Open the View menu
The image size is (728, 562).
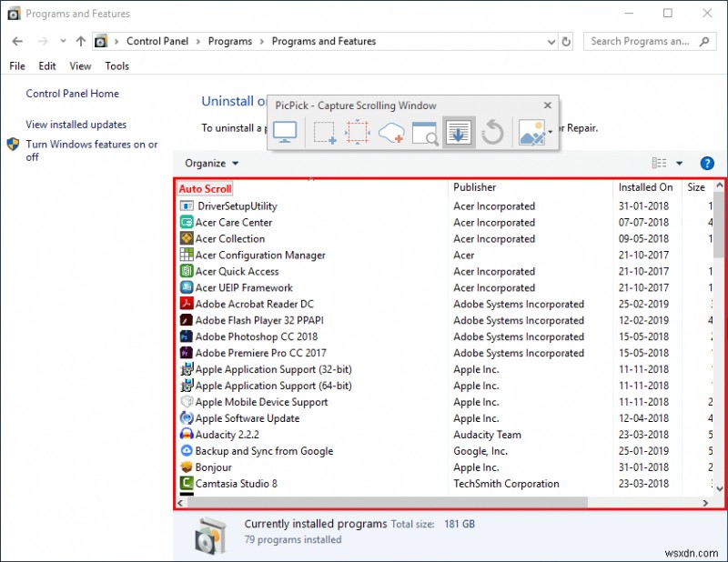[x=80, y=65]
